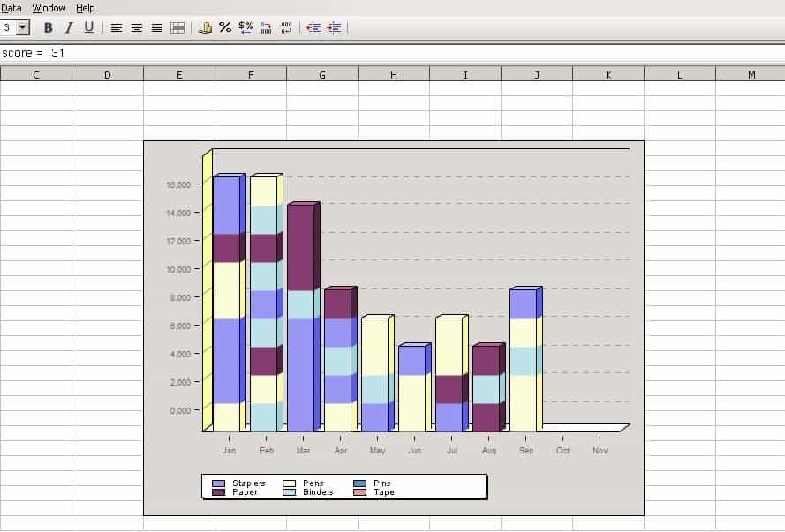Click the merge cells icon
The height and width of the screenshot is (532, 785).
pyautogui.click(x=177, y=27)
